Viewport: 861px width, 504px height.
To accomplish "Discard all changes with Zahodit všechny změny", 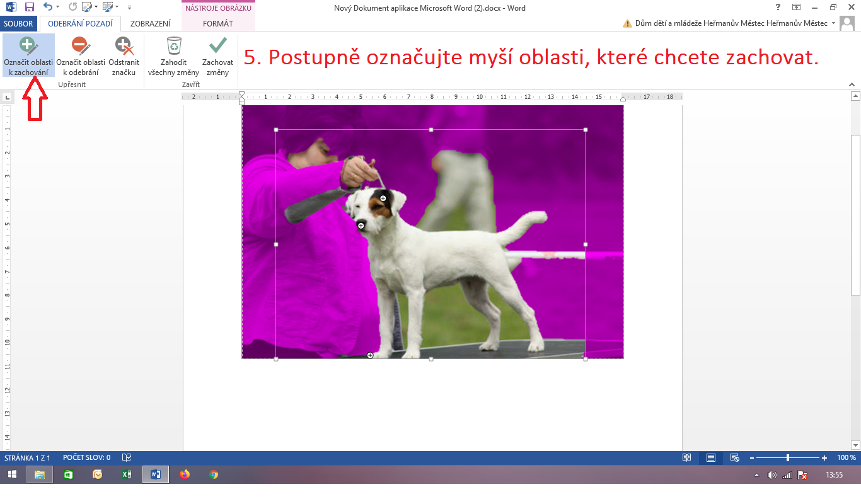I will tap(173, 56).
